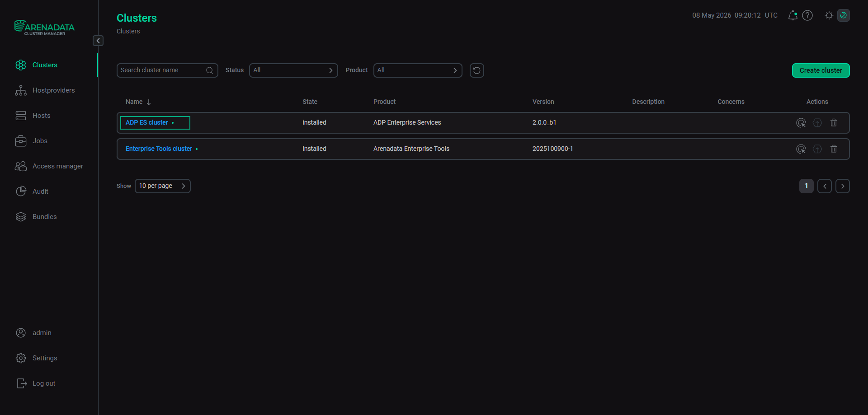
Task: Go to the Hosts section
Action: tap(42, 116)
